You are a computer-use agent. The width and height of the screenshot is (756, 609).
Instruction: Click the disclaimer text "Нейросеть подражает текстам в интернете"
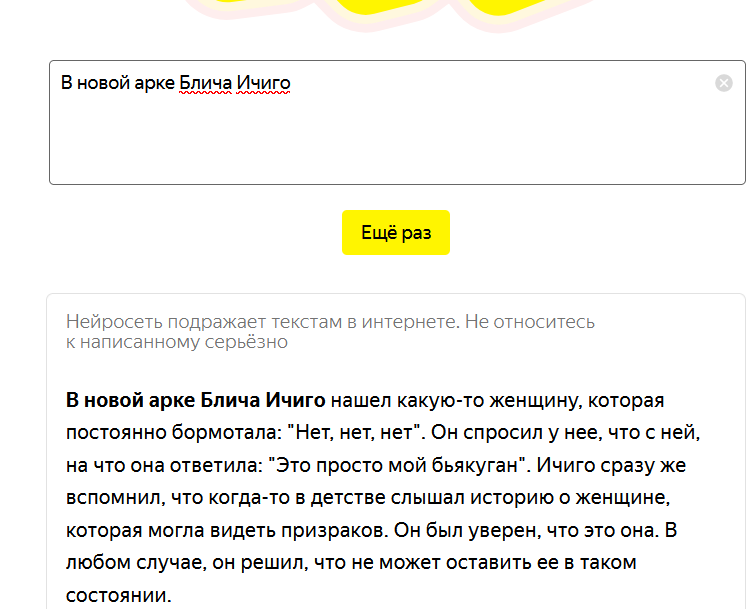(263, 322)
